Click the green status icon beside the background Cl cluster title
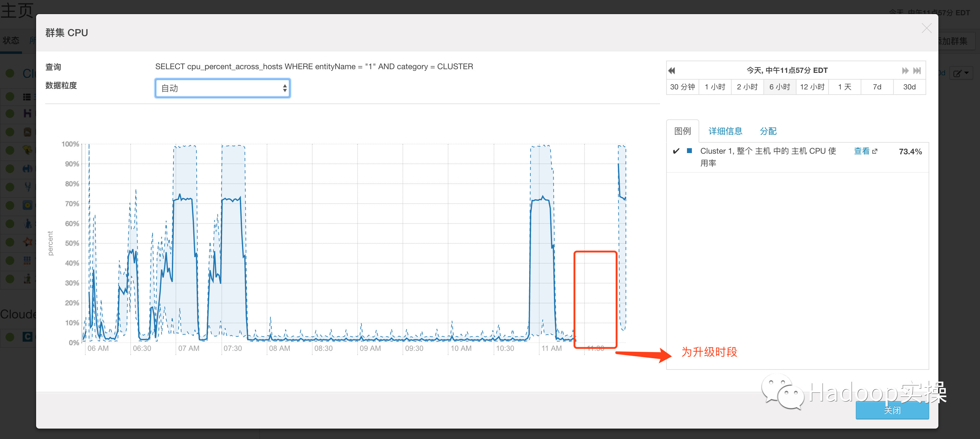Screen dimensions: 980x439 [x=10, y=73]
